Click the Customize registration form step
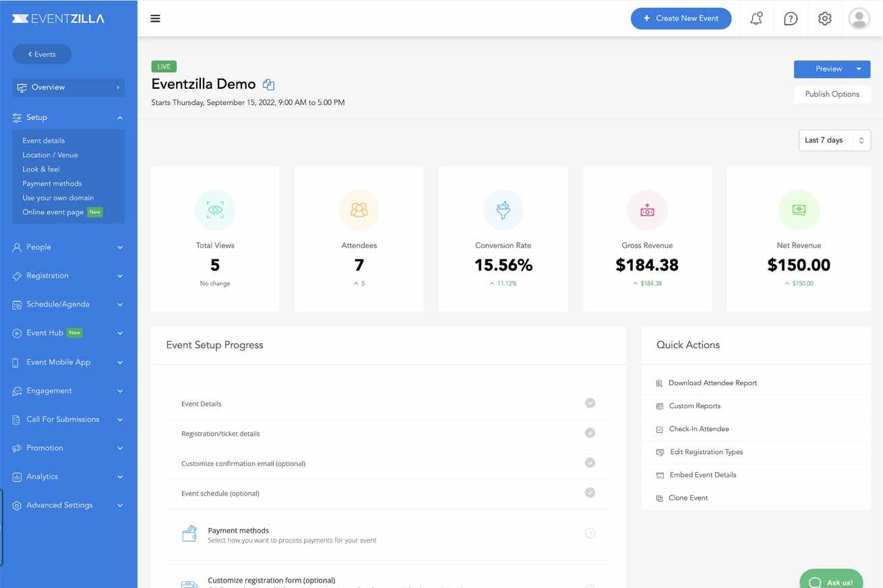This screenshot has height=588, width=883. click(x=271, y=580)
